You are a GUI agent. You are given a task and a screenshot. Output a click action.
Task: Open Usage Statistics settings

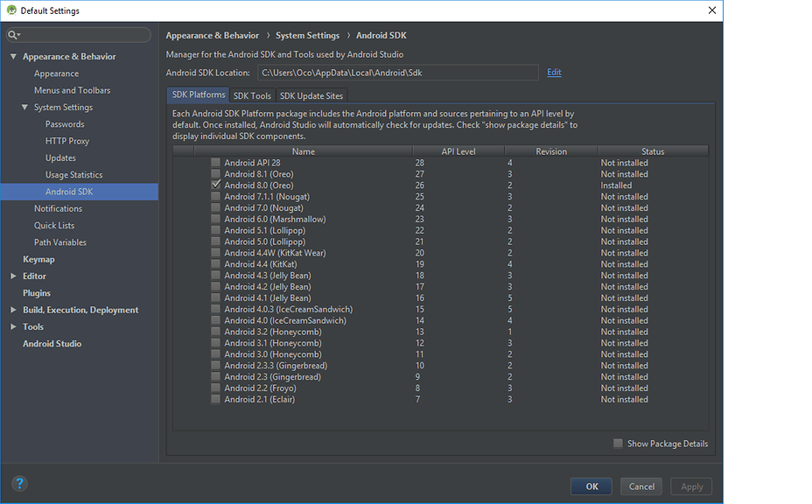pos(74,174)
